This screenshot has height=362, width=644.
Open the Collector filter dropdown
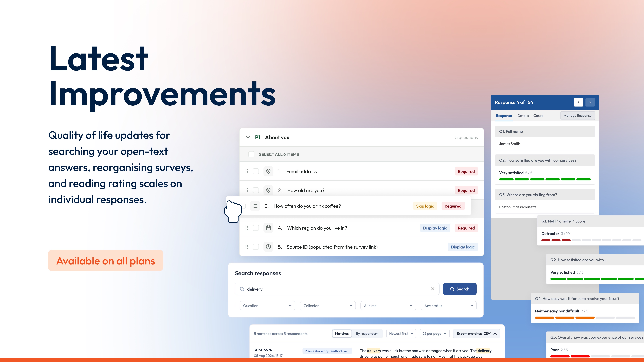[328, 306]
